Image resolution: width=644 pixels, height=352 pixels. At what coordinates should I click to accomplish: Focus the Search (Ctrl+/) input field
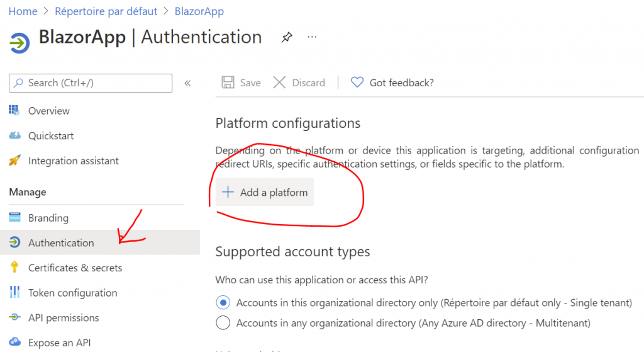coord(91,83)
